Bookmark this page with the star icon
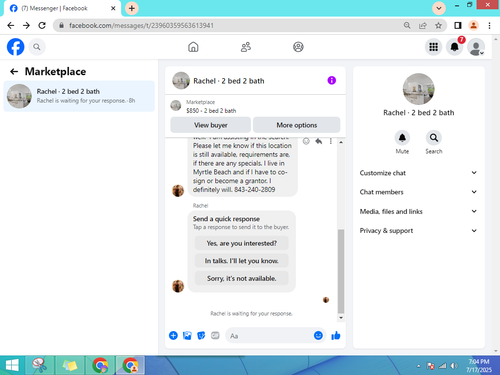Screen dimensions: 500x375 point(438,25)
